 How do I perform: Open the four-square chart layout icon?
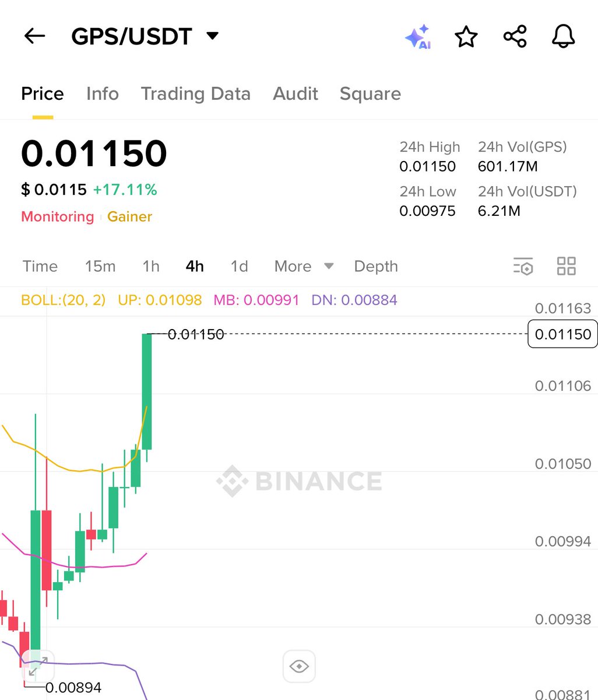567,266
